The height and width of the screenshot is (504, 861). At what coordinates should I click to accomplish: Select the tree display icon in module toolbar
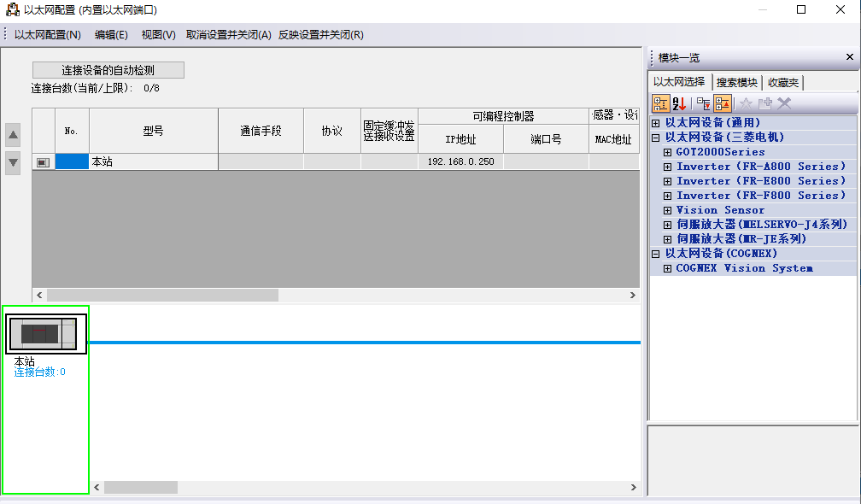point(660,103)
